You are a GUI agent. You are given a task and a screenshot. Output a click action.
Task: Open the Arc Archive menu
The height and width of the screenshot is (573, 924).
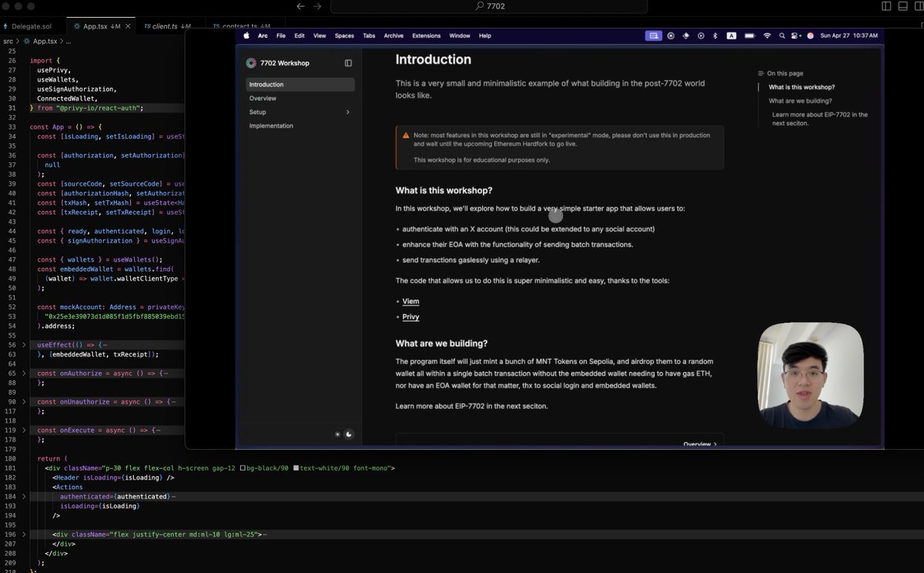click(x=393, y=35)
